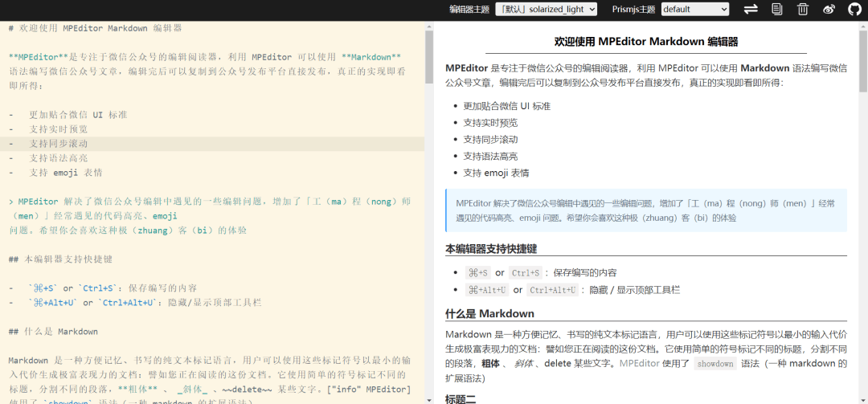Click preview code tag 'Ctrl+Alt+U'

coord(552,290)
